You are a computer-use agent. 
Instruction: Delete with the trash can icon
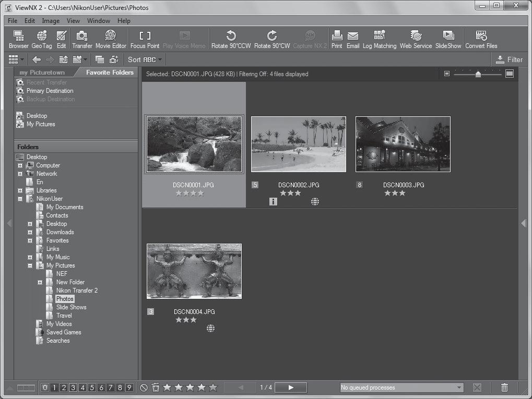click(x=504, y=387)
